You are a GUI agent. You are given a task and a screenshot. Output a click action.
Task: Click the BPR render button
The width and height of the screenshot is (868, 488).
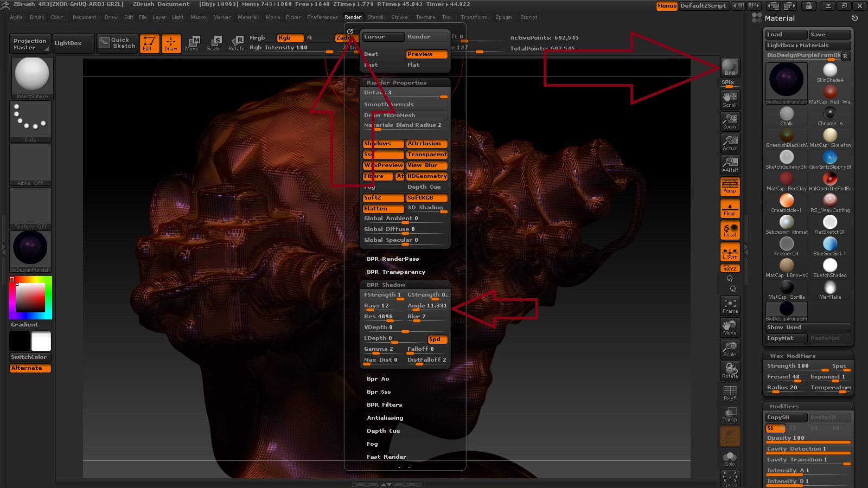pyautogui.click(x=730, y=67)
